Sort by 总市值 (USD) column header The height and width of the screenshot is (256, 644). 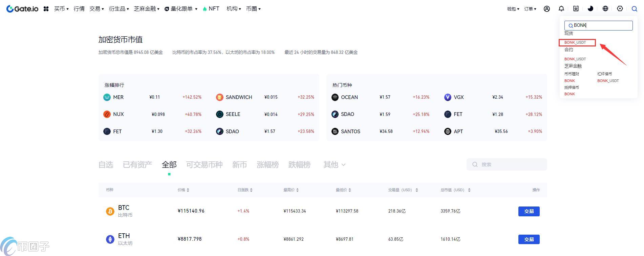click(x=455, y=190)
